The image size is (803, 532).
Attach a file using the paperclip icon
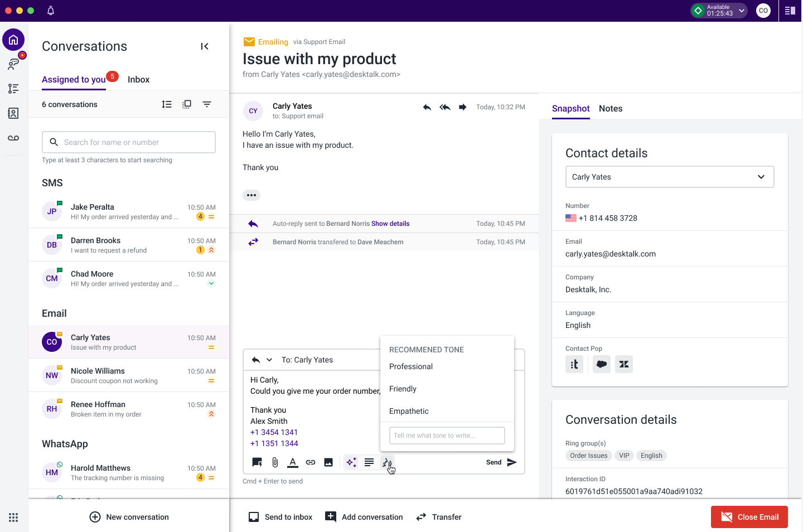(274, 462)
